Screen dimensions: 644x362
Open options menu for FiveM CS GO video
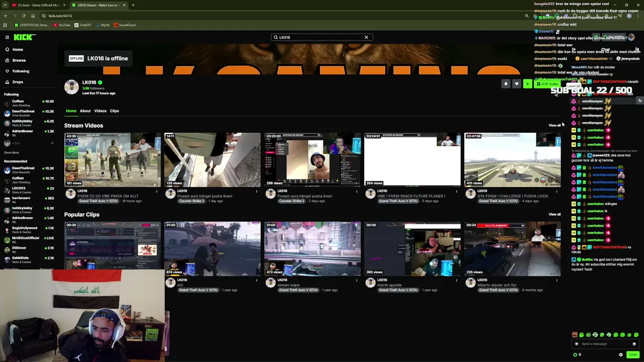156,191
